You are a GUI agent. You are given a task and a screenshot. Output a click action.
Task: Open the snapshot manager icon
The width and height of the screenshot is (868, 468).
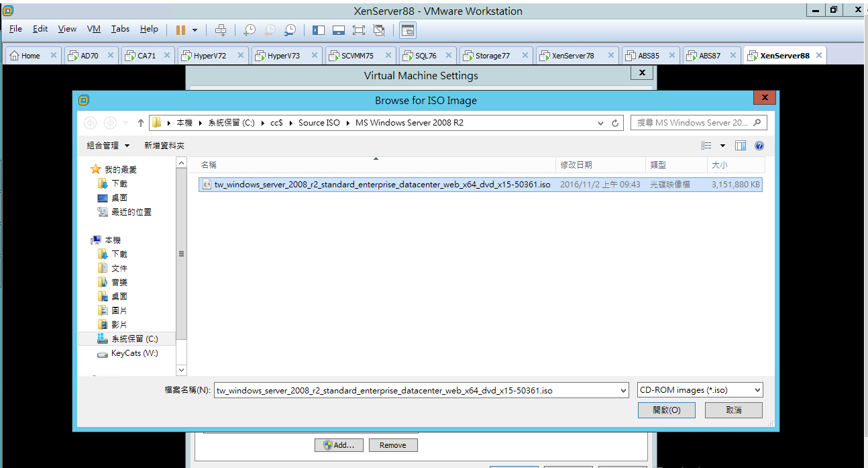pos(290,30)
